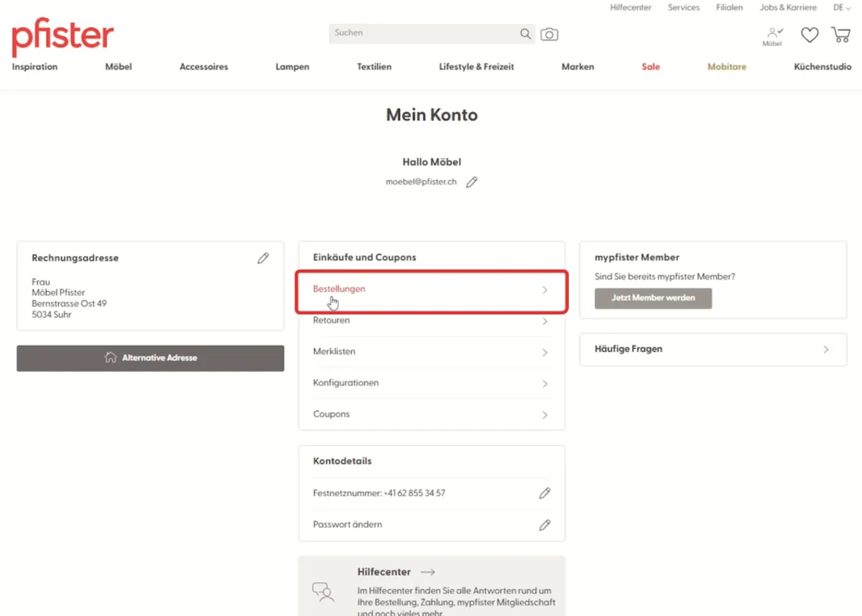This screenshot has height=616, width=862.
Task: Click the magnifying glass search icon
Action: pyautogui.click(x=526, y=34)
